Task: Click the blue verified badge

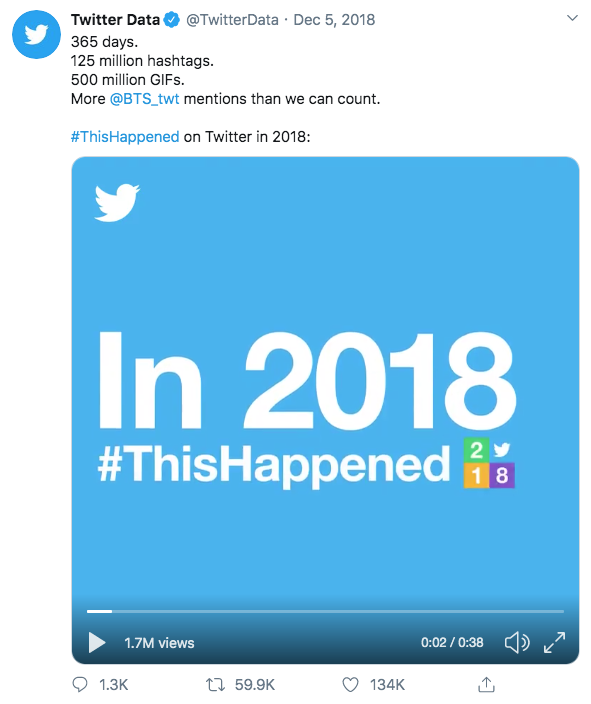Action: click(172, 20)
